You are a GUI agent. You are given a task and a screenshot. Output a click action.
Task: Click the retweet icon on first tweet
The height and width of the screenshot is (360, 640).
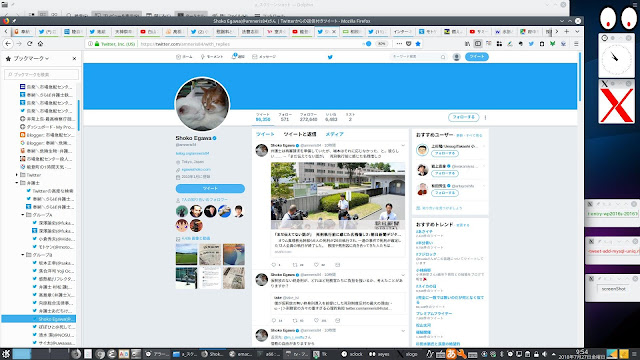(x=295, y=265)
